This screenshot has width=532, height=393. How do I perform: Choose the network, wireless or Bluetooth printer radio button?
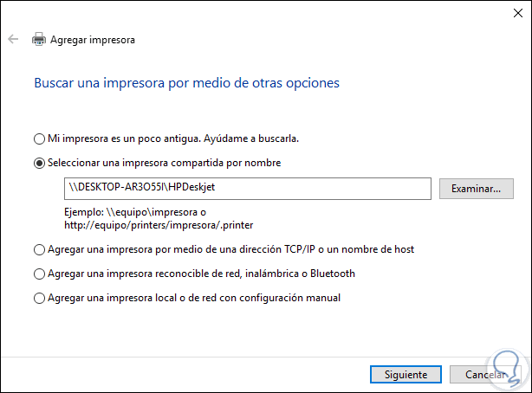(x=38, y=274)
